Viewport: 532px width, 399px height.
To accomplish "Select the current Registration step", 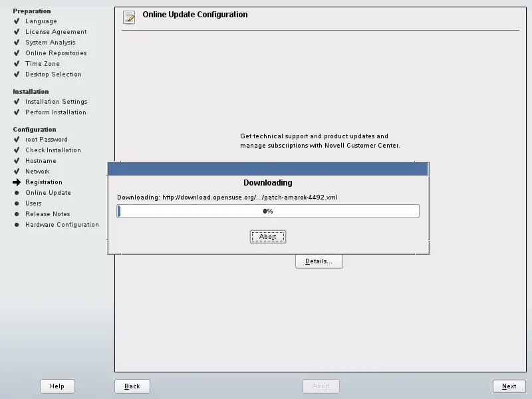I will (x=44, y=182).
